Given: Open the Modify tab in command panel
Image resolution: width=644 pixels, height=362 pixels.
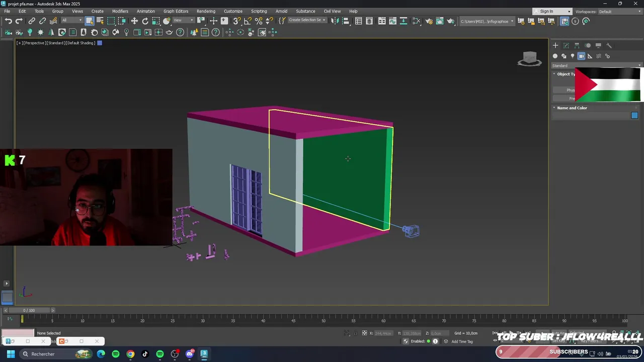Looking at the screenshot, I should point(566,45).
